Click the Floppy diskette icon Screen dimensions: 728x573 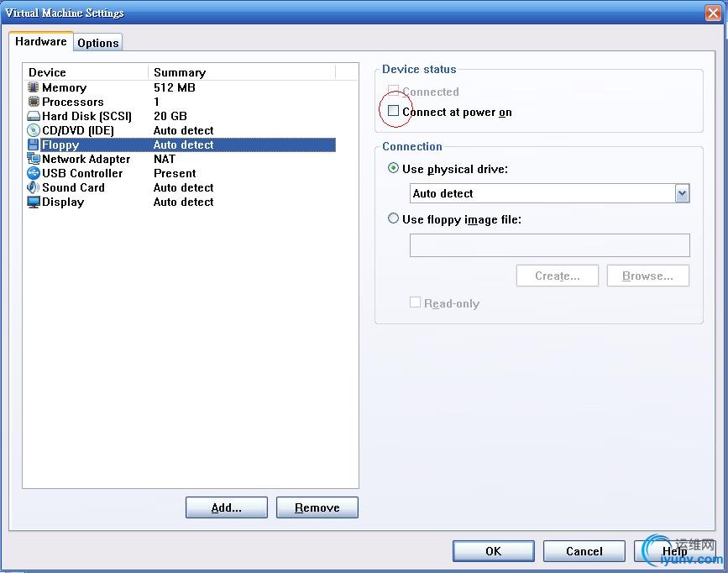(33, 145)
